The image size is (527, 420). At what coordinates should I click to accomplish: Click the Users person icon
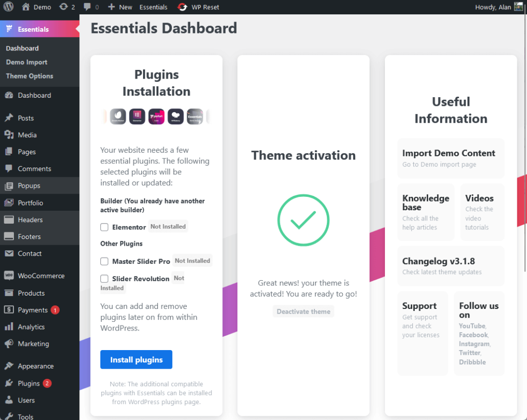(x=9, y=400)
